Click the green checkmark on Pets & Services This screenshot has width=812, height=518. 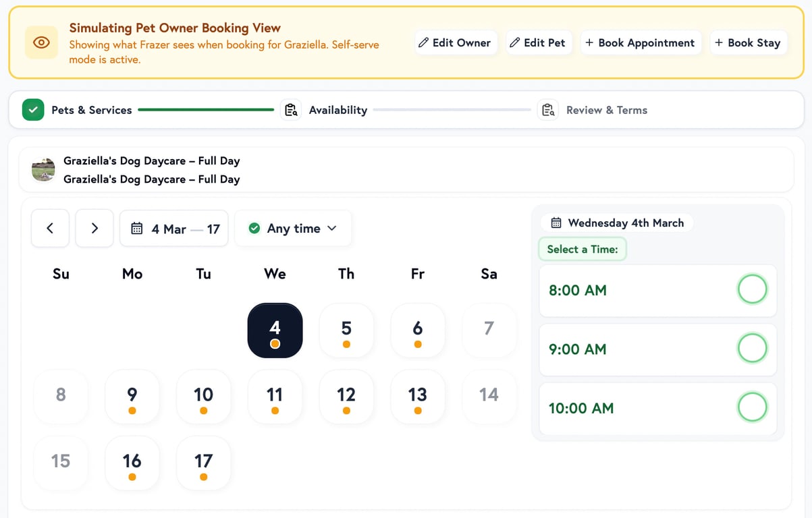pyautogui.click(x=32, y=109)
